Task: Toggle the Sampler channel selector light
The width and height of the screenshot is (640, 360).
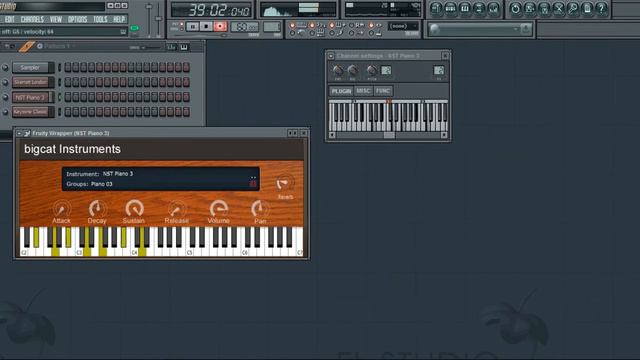Action: pyautogui.click(x=60, y=68)
